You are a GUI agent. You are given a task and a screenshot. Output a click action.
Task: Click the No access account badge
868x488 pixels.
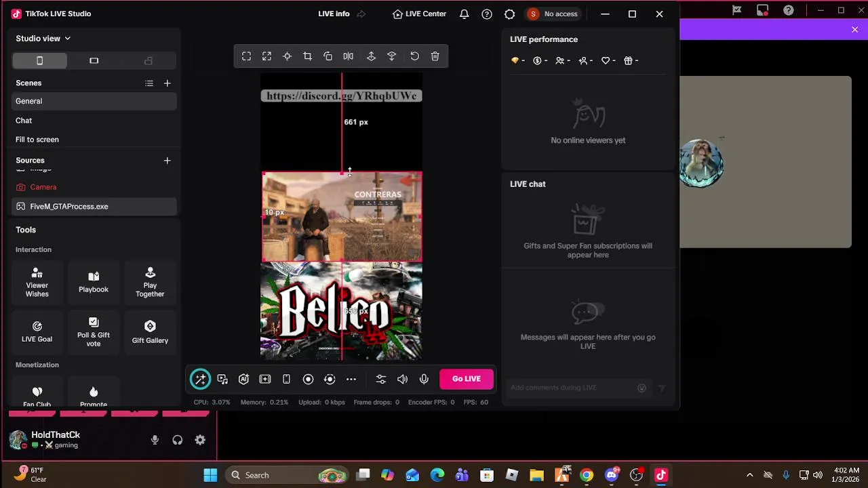pyautogui.click(x=553, y=14)
